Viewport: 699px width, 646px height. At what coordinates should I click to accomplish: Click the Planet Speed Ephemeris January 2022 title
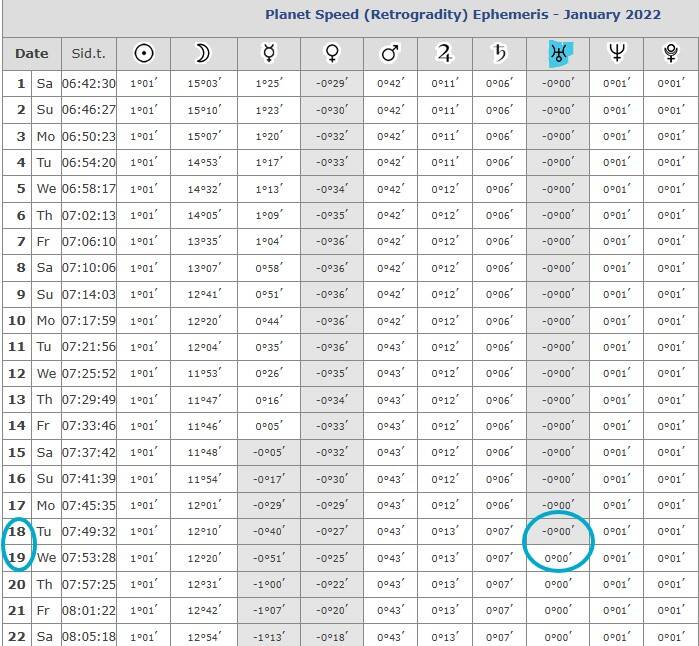463,14
